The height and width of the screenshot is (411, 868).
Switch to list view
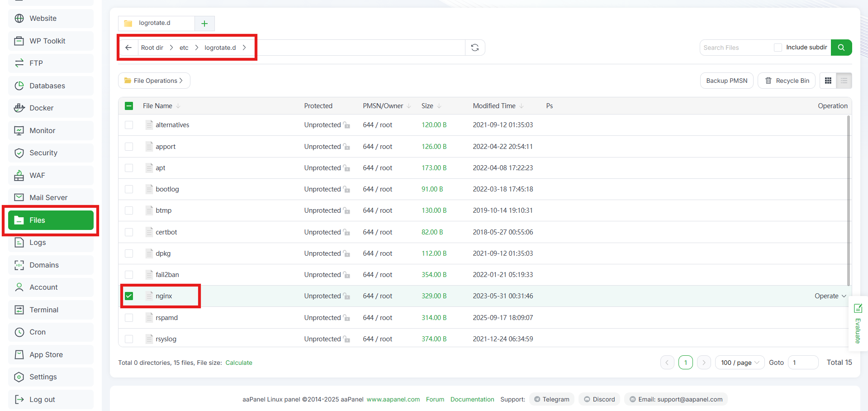[x=844, y=81]
